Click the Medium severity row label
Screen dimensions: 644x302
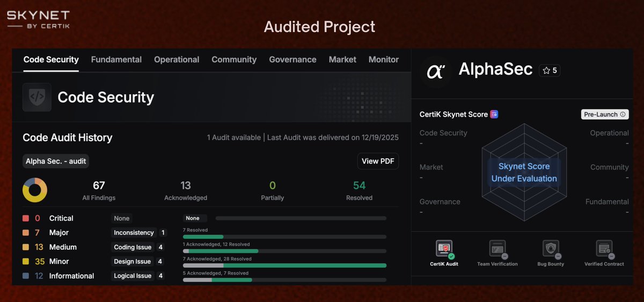coord(63,247)
